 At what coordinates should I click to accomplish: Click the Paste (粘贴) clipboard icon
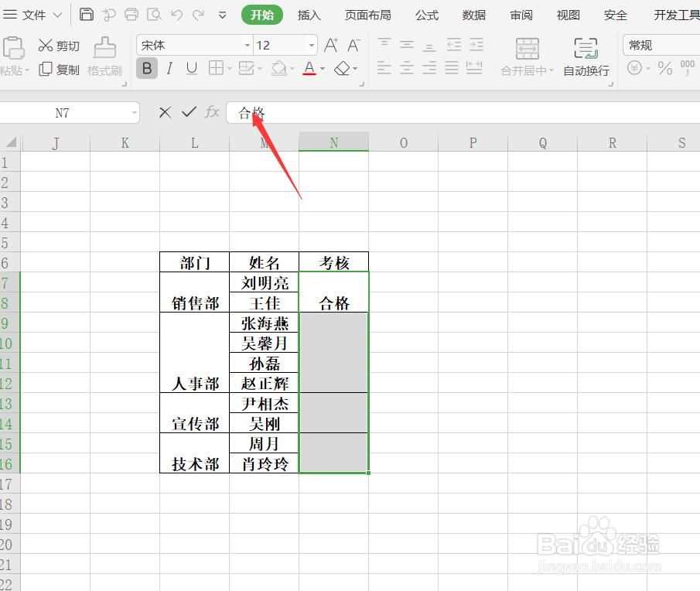(13, 48)
